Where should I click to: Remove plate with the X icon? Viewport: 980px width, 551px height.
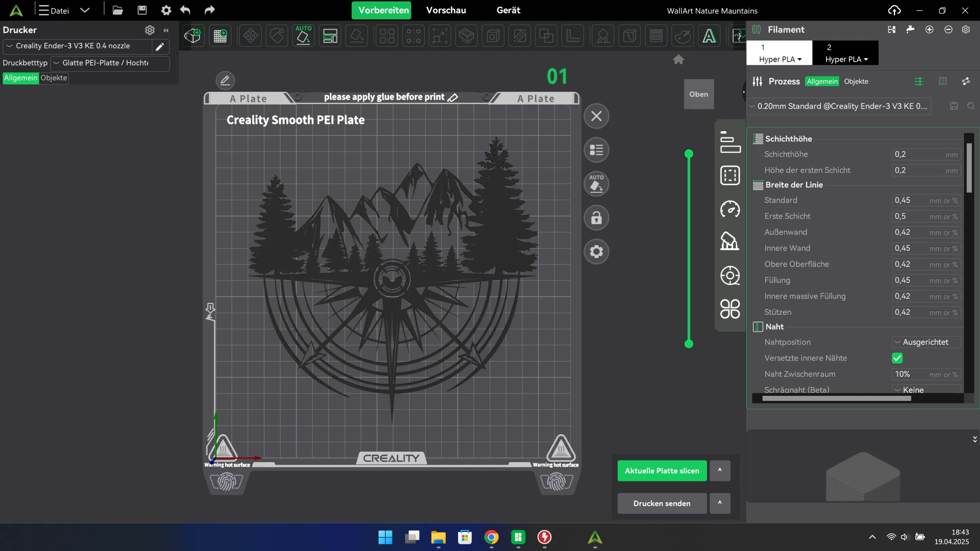(x=596, y=116)
